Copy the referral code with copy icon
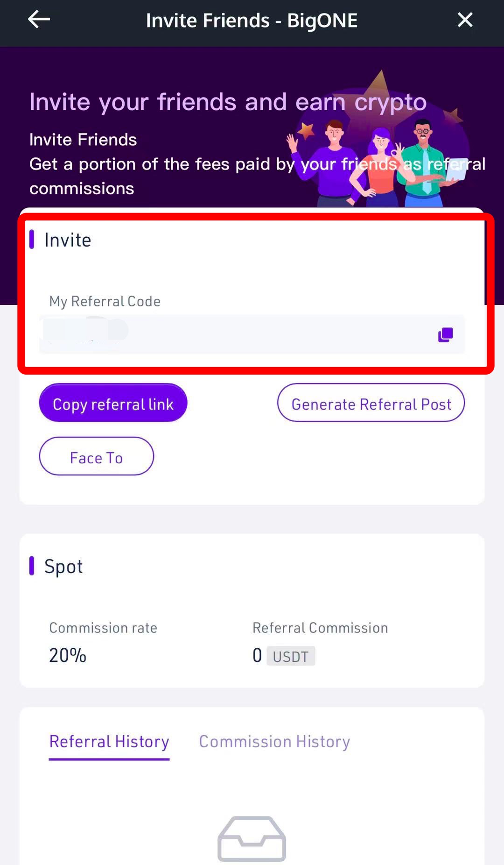This screenshot has height=865, width=504. tap(445, 334)
